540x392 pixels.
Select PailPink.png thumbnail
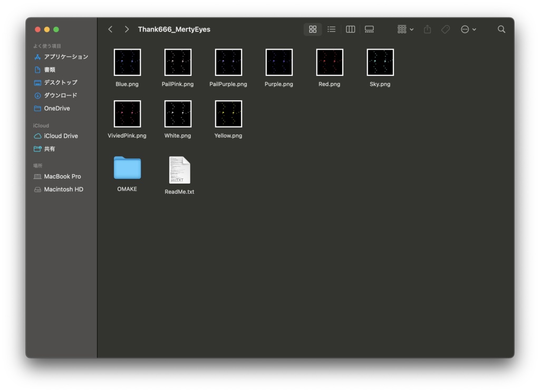tap(178, 62)
